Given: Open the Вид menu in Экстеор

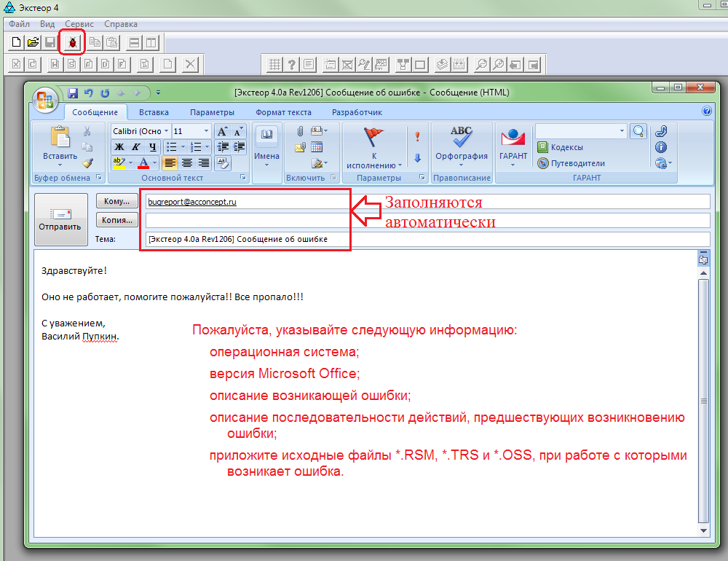Looking at the screenshot, I should [x=47, y=24].
